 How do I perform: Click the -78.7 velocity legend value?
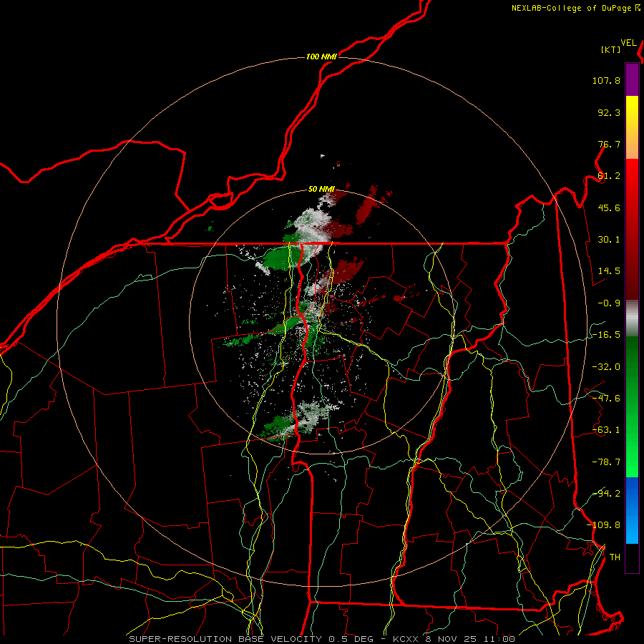point(606,462)
